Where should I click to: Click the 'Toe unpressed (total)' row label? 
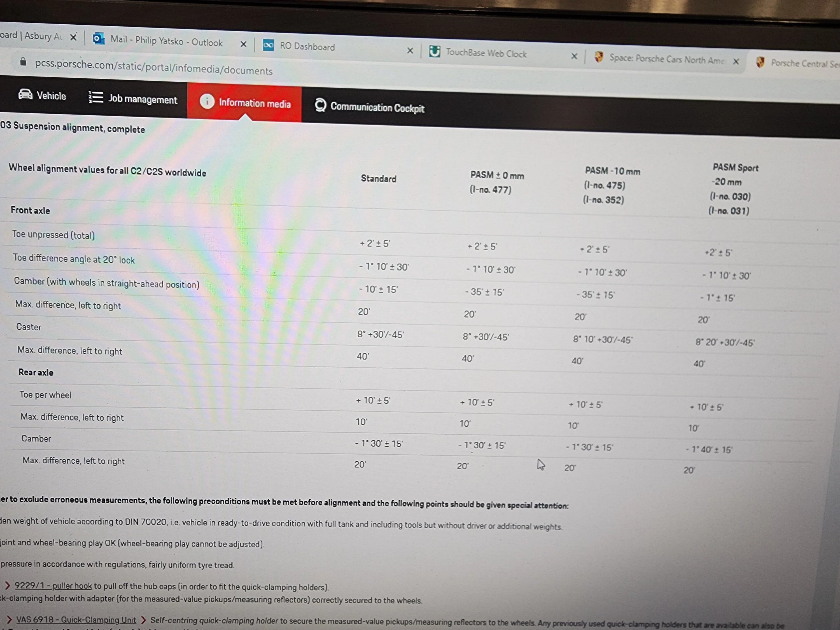coord(53,235)
